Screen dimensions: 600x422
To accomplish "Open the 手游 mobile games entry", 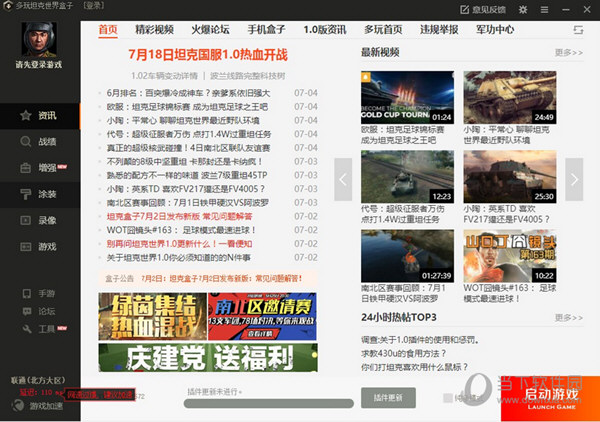I will 39,293.
